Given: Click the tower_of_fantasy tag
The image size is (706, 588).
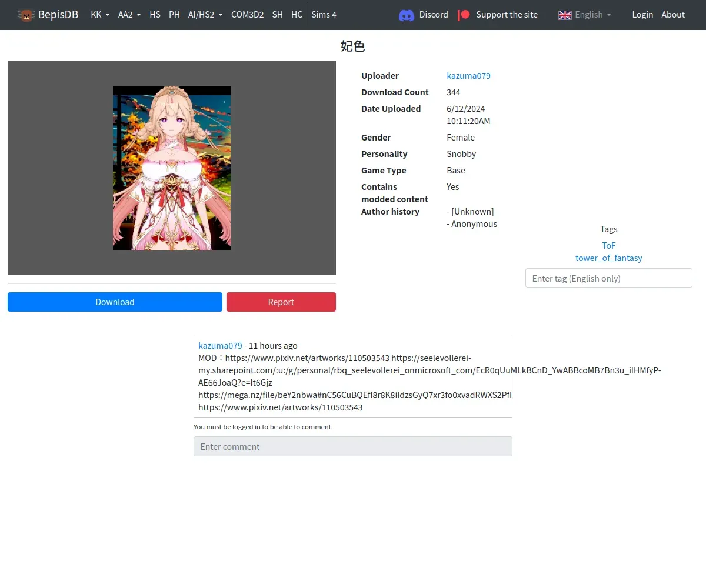Looking at the screenshot, I should pos(609,258).
